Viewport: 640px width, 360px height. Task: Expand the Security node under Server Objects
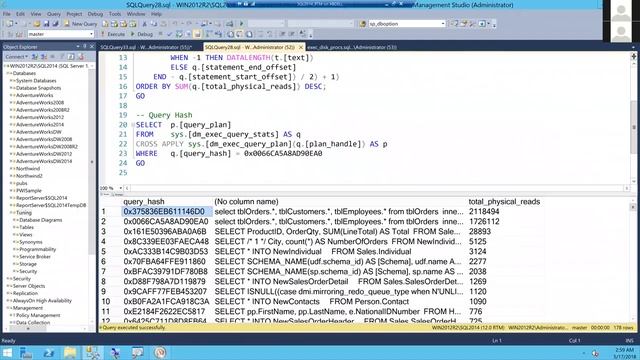[8, 279]
